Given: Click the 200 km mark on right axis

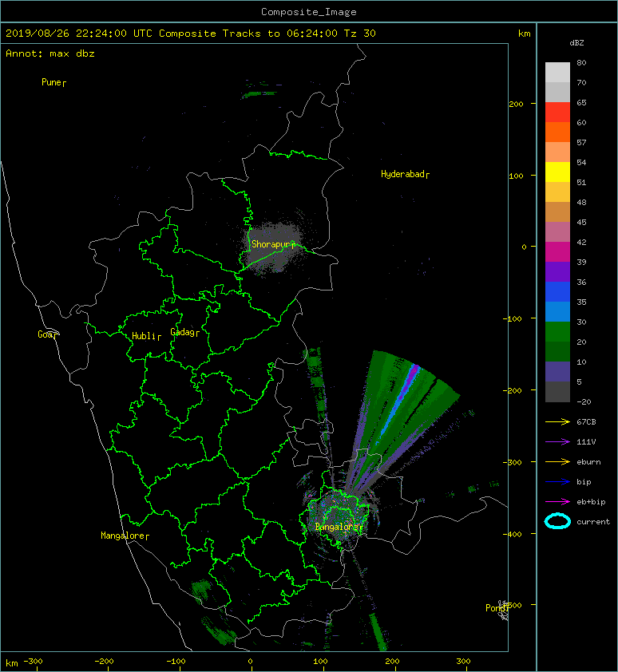Looking at the screenshot, I should (516, 104).
